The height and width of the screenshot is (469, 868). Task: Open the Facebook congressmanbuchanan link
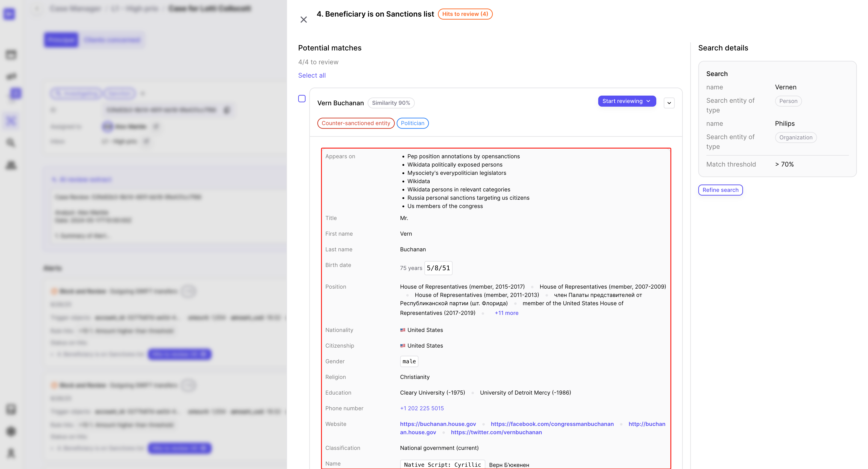tap(552, 424)
